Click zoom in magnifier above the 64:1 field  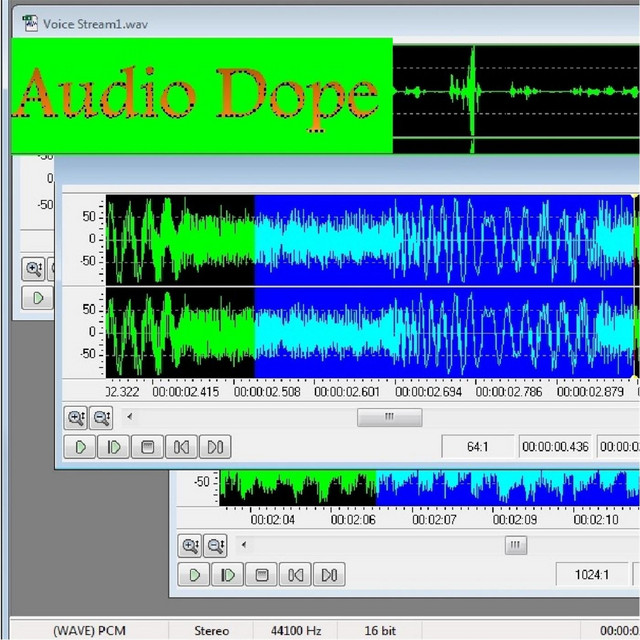(x=76, y=418)
